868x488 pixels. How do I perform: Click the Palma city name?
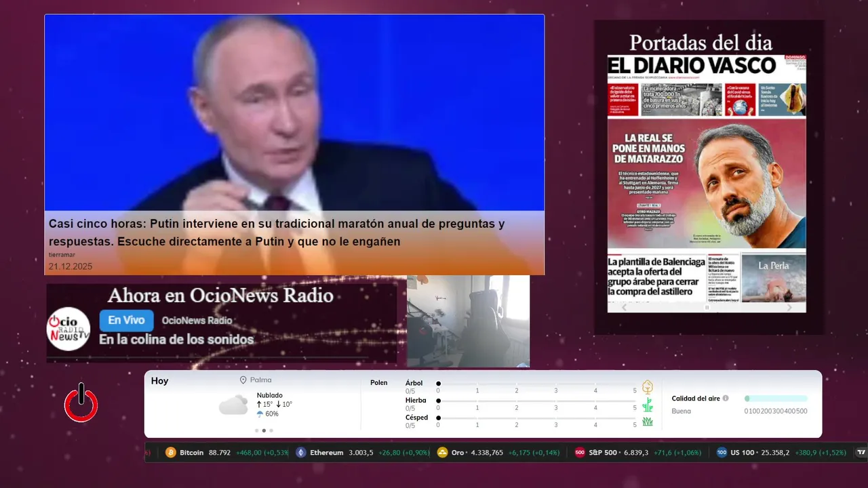click(x=260, y=380)
